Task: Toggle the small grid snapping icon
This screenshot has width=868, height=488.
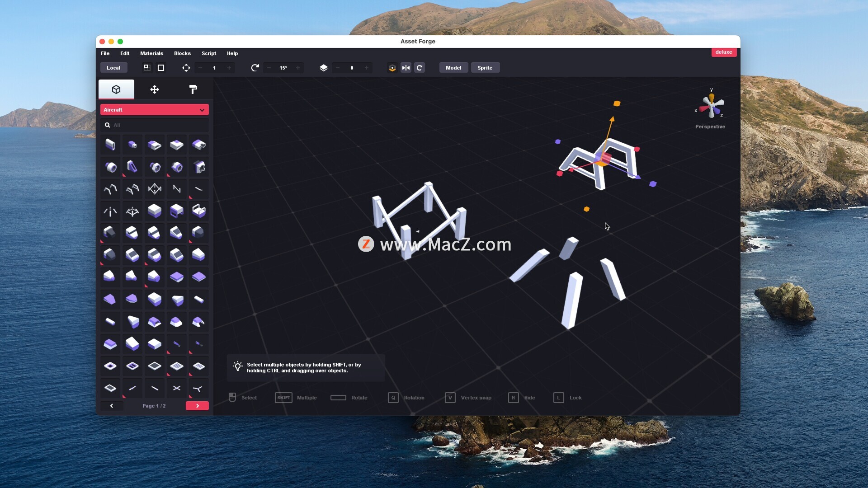Action: [x=147, y=68]
